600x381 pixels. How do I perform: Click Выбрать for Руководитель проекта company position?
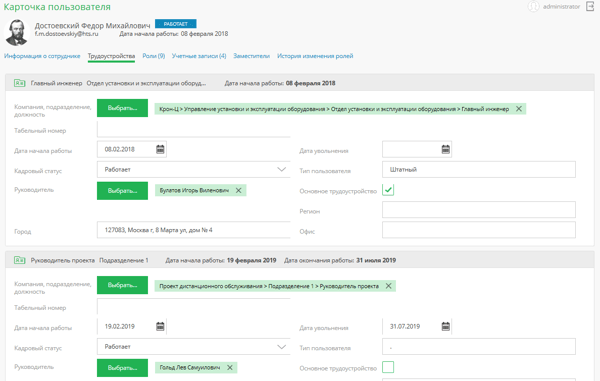(x=122, y=285)
